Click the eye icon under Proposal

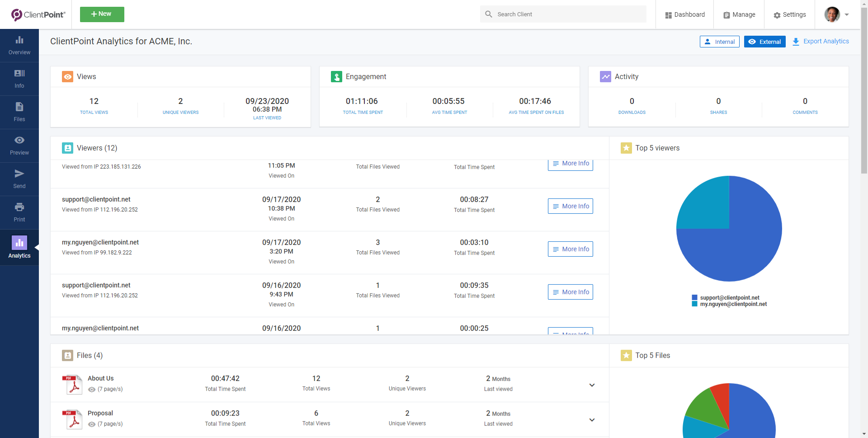pos(92,424)
